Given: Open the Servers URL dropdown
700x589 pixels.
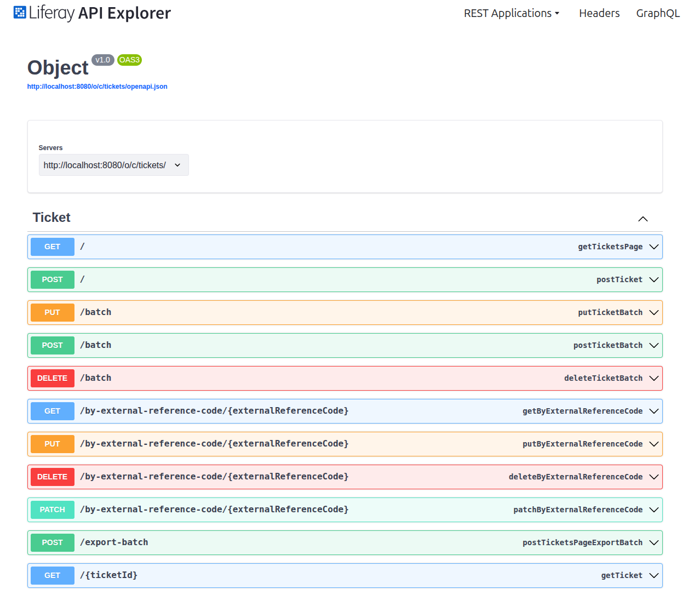Looking at the screenshot, I should (113, 165).
